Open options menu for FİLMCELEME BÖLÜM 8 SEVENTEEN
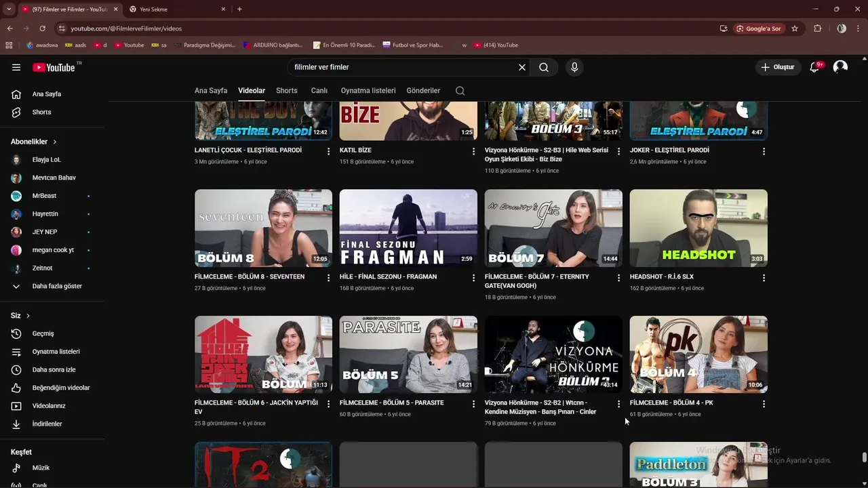The width and height of the screenshot is (868, 488). 328,278
